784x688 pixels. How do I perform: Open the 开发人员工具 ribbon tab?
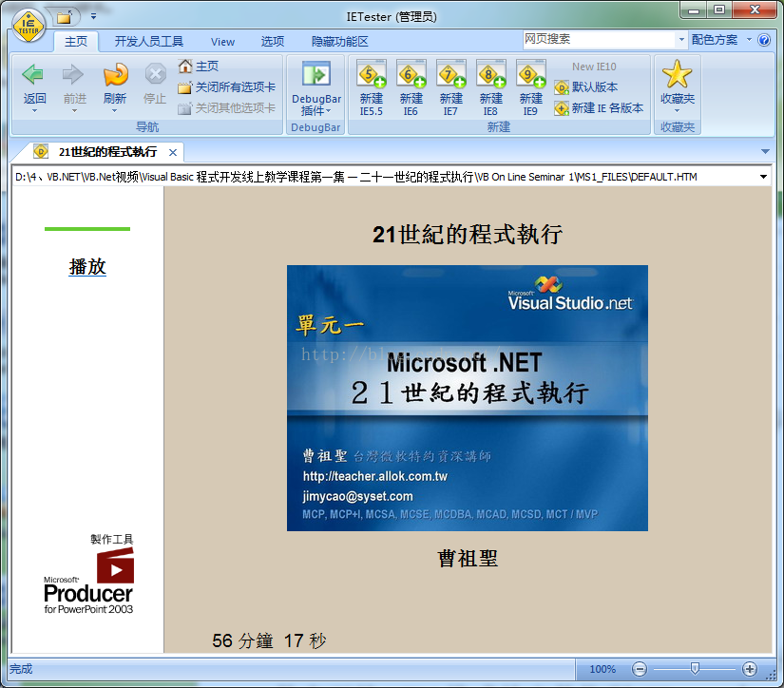click(149, 42)
